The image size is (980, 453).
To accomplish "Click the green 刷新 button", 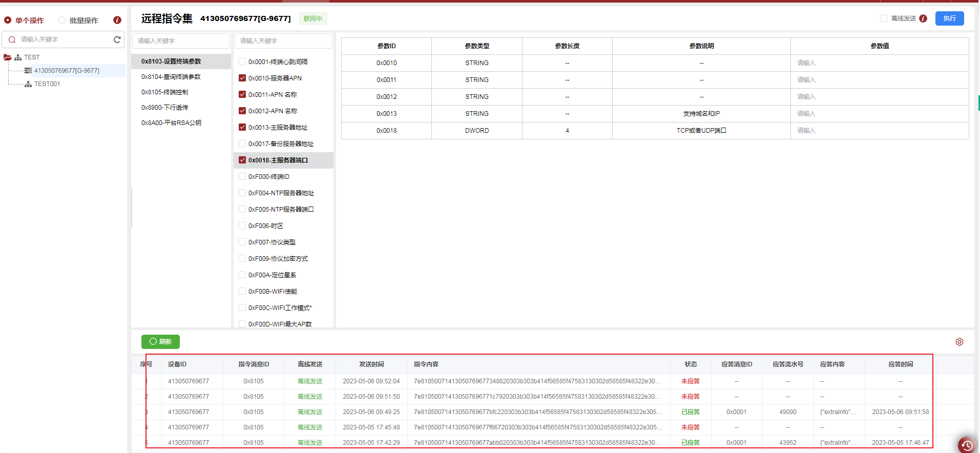I will click(160, 342).
